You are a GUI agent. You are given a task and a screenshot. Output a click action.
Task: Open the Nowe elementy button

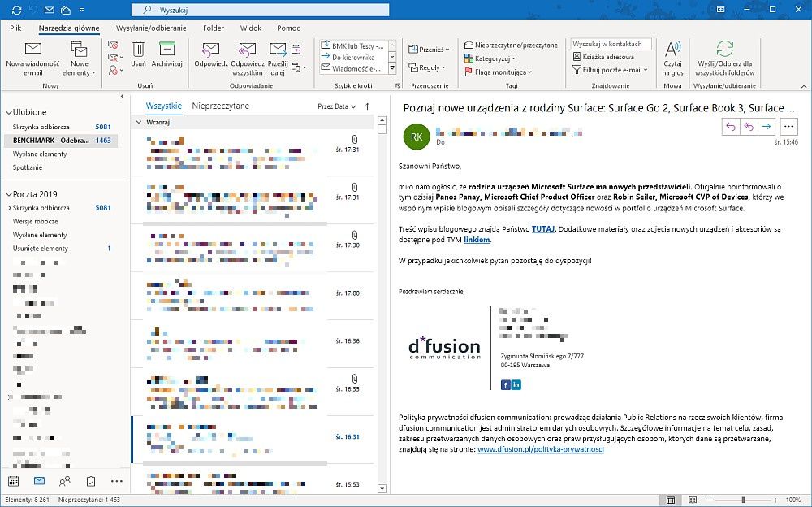80,59
